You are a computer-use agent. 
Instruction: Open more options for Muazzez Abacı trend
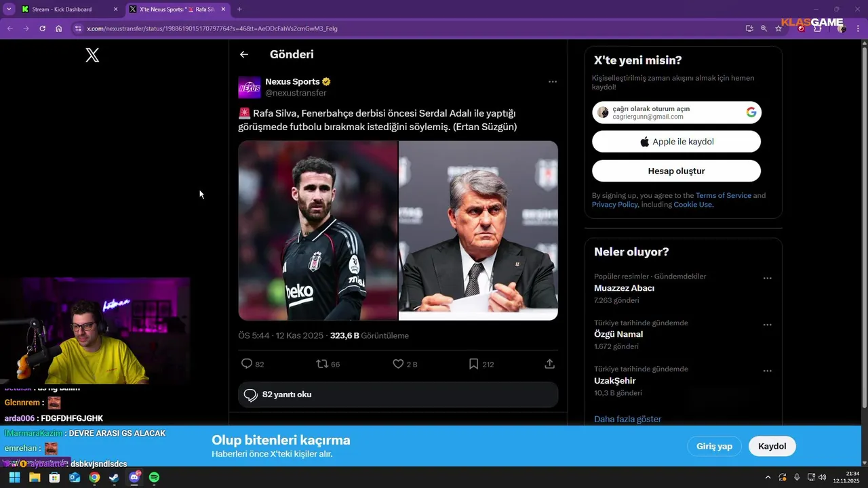click(768, 279)
